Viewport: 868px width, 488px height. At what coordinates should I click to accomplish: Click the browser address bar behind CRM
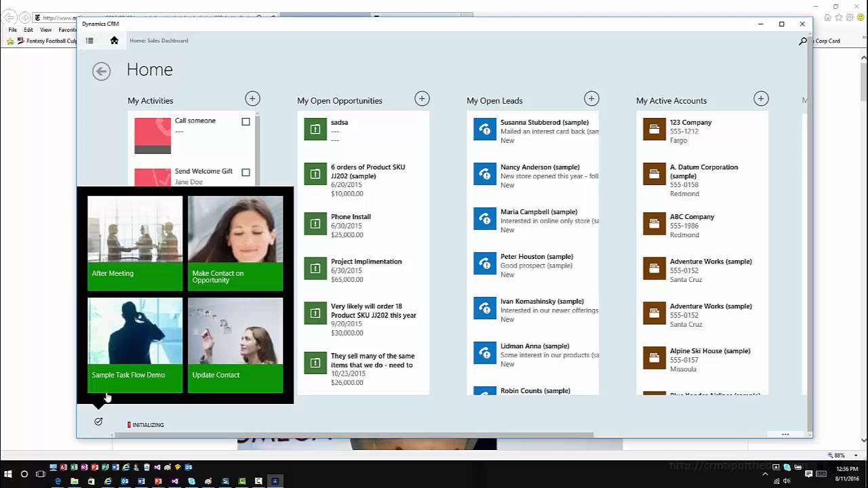coord(56,18)
